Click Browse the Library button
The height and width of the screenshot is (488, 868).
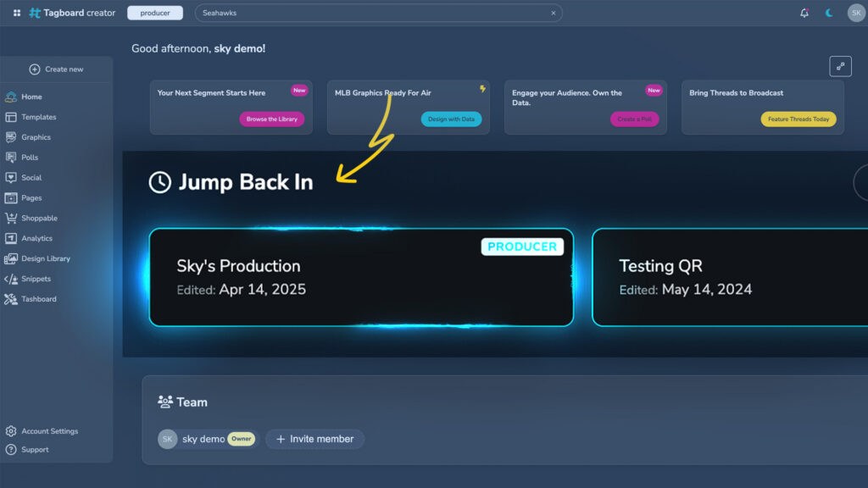[x=272, y=119]
